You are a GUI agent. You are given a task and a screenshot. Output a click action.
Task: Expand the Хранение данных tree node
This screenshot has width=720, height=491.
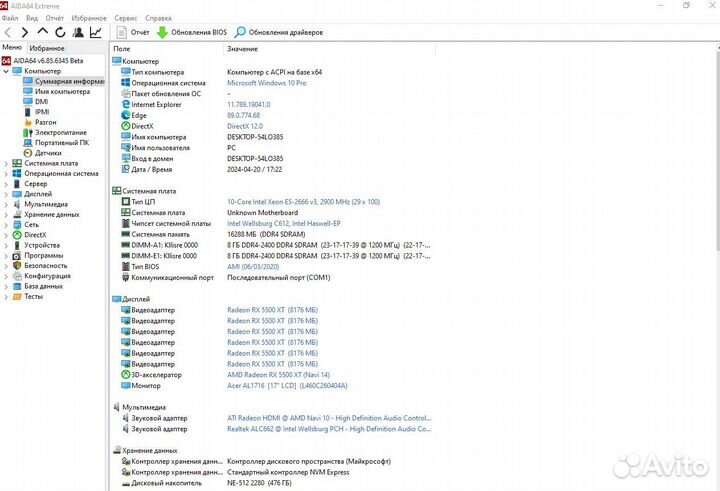(6, 214)
